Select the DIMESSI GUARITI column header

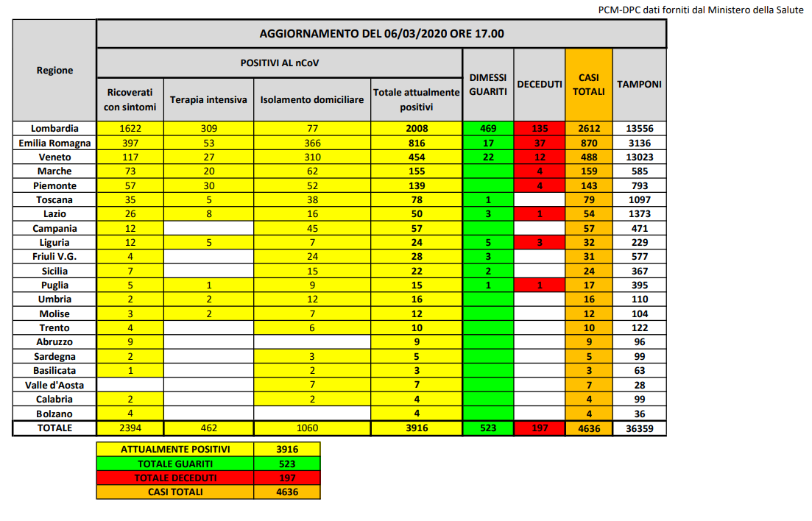487,85
